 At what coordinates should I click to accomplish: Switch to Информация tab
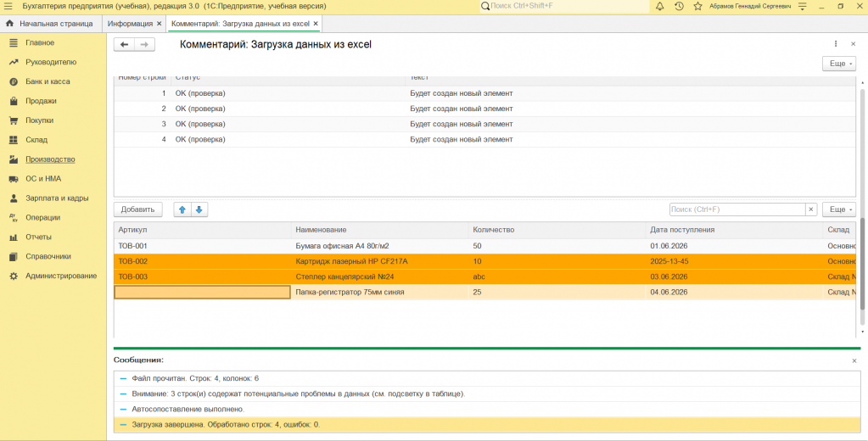point(130,24)
